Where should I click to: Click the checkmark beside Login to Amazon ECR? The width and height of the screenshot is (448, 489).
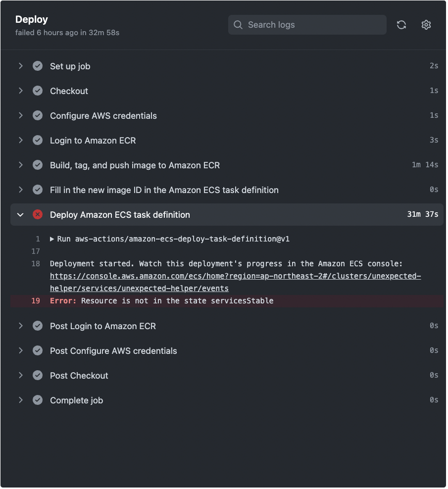pyautogui.click(x=38, y=141)
